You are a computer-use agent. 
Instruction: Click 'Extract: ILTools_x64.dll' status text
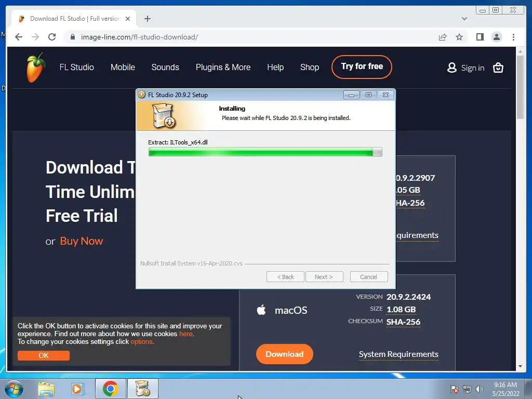tap(178, 142)
